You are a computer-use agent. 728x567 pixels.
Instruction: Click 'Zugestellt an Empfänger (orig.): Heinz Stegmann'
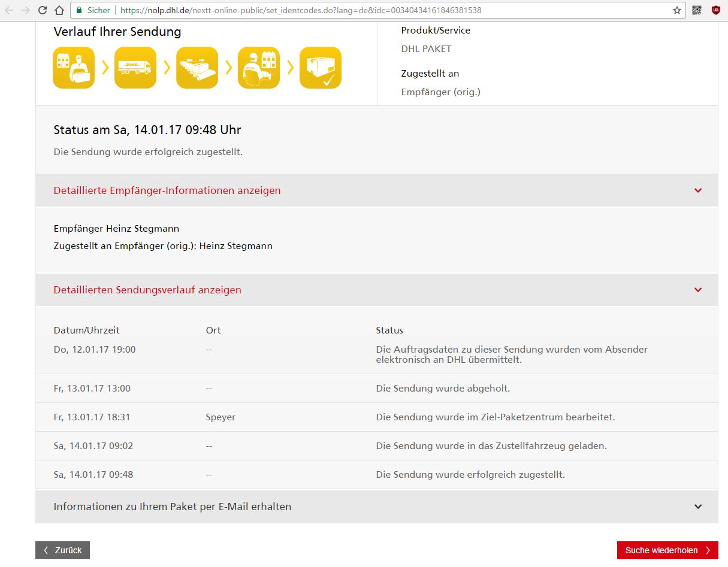click(x=163, y=246)
